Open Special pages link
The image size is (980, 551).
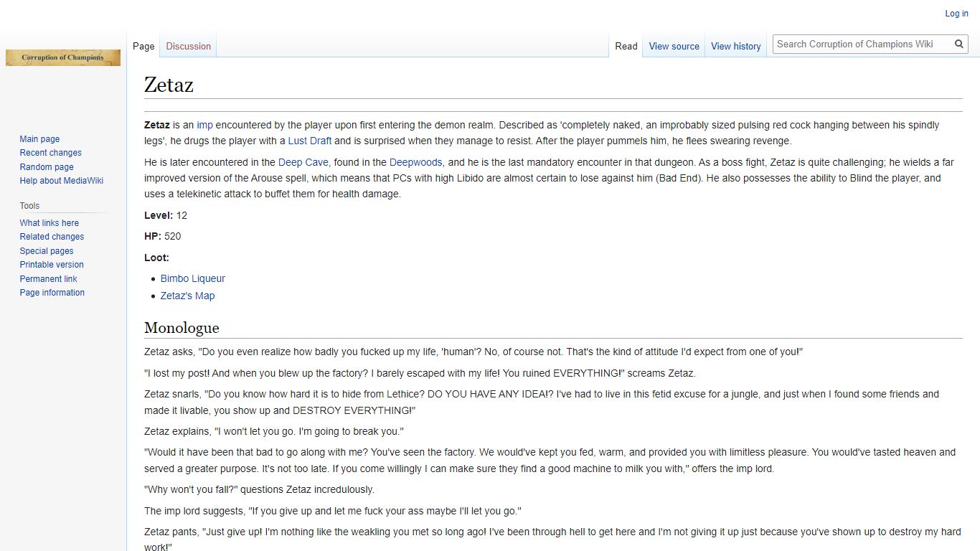pyautogui.click(x=47, y=251)
